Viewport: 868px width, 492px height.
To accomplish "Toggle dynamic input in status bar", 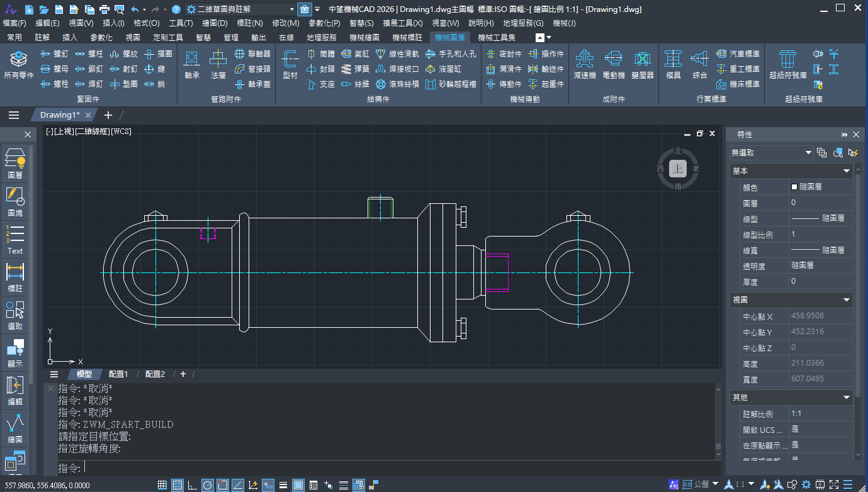I will click(x=268, y=485).
